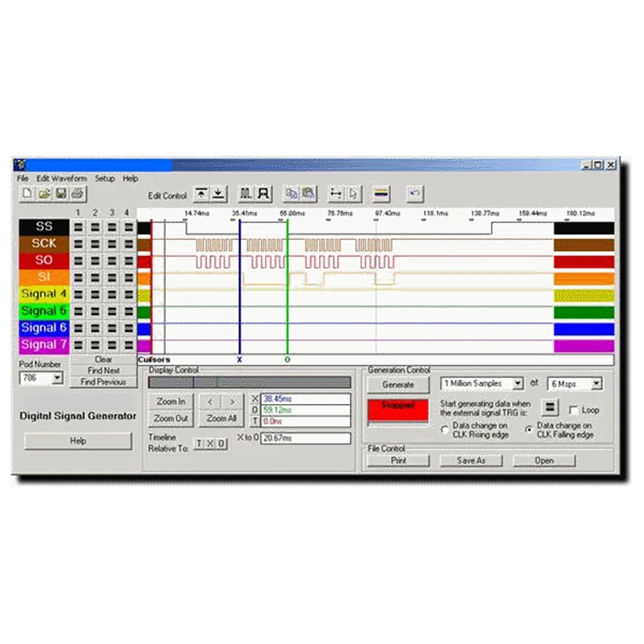Click the Printer toolbar icon
Viewport: 644px width, 644px height.
coord(77,193)
